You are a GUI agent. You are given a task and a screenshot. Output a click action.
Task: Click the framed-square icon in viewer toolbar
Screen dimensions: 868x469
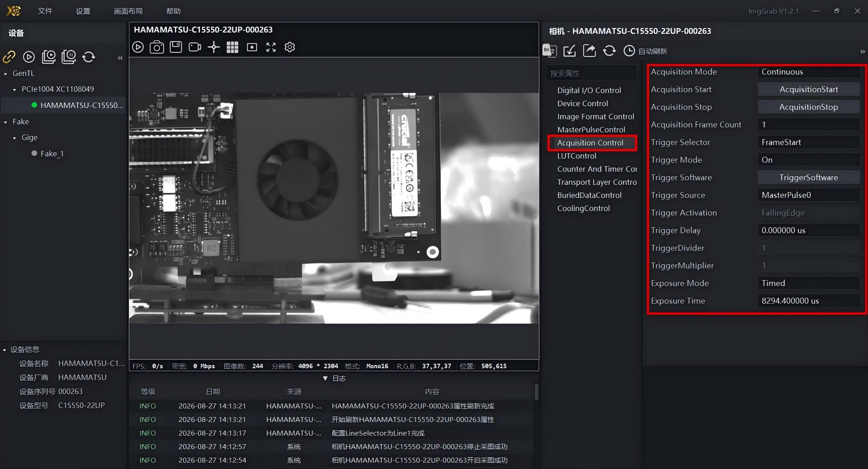(x=252, y=47)
